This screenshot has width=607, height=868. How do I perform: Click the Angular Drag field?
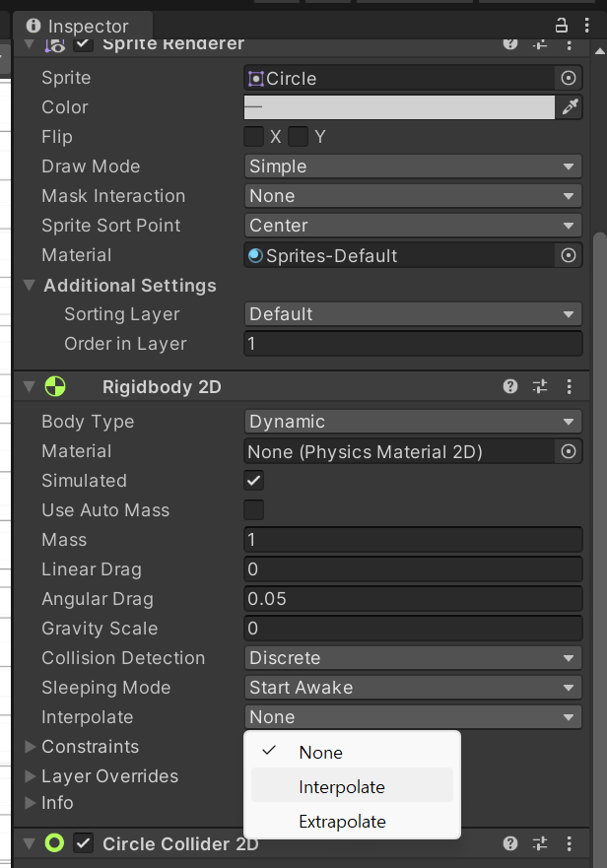tap(413, 598)
